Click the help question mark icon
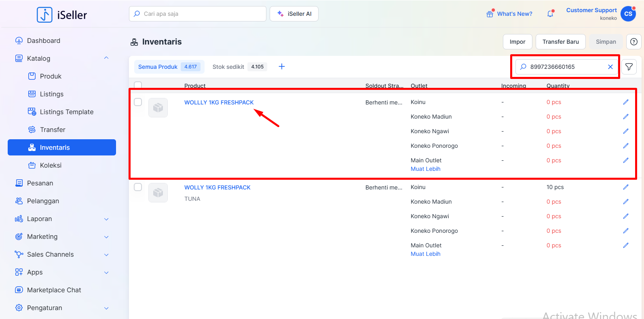Viewport: 644px width, 319px height. tap(633, 42)
